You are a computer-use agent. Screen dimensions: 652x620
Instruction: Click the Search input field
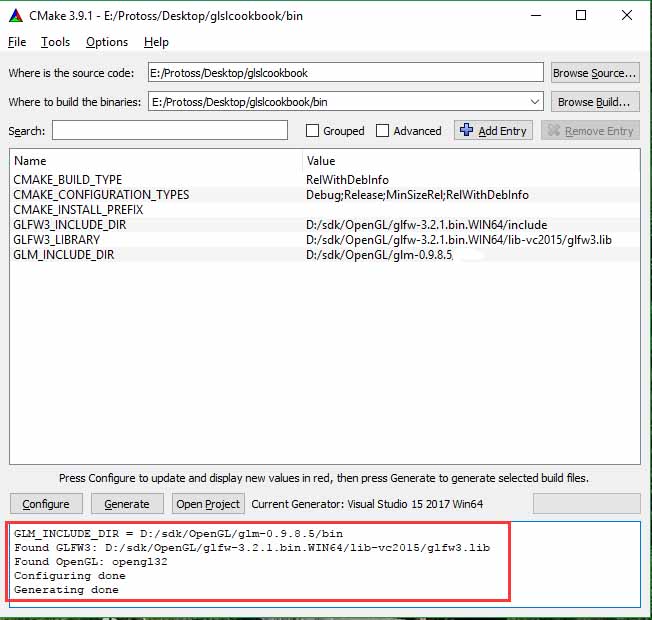point(170,130)
